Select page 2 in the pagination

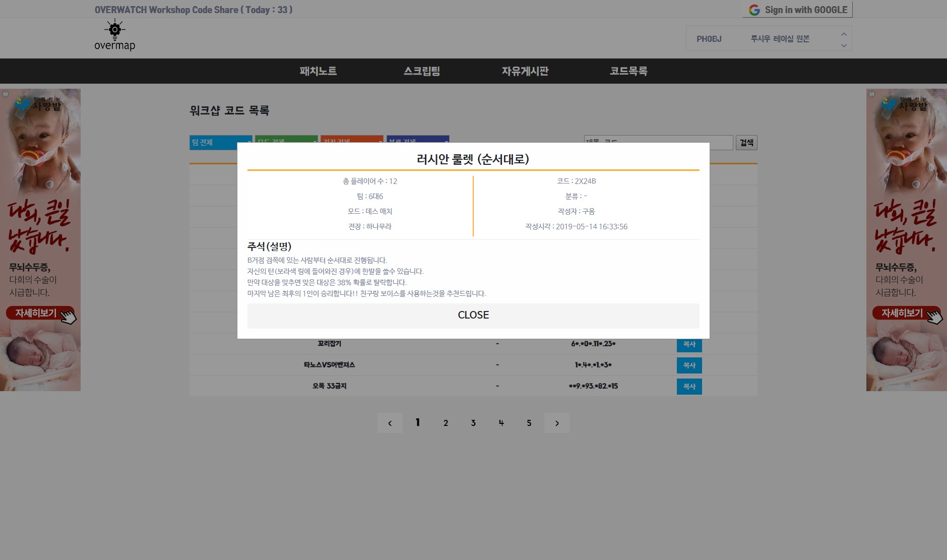[x=446, y=423]
